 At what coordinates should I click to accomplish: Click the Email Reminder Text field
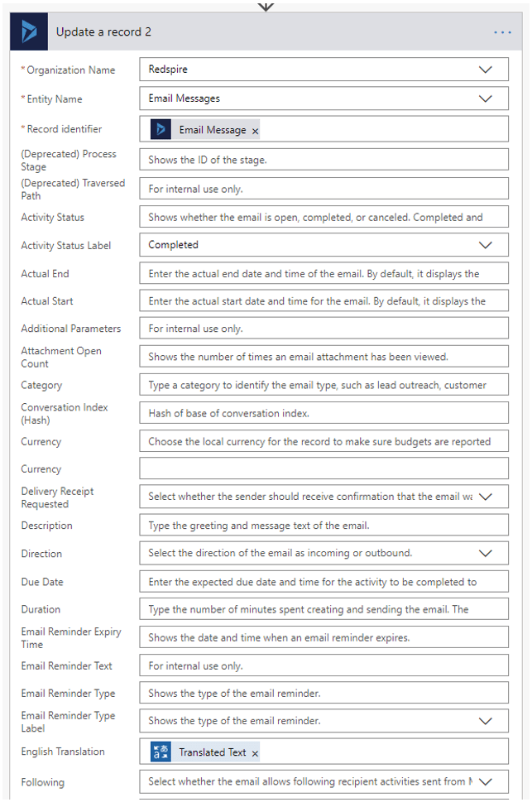point(324,666)
